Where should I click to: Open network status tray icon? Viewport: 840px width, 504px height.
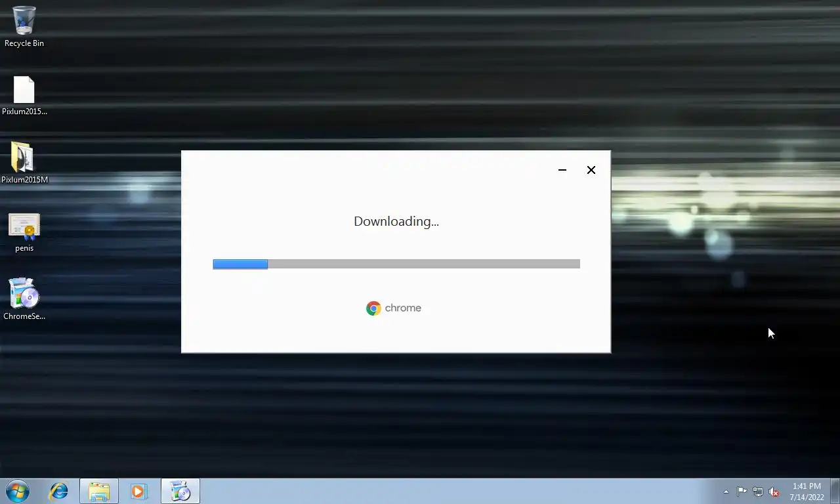click(x=758, y=492)
